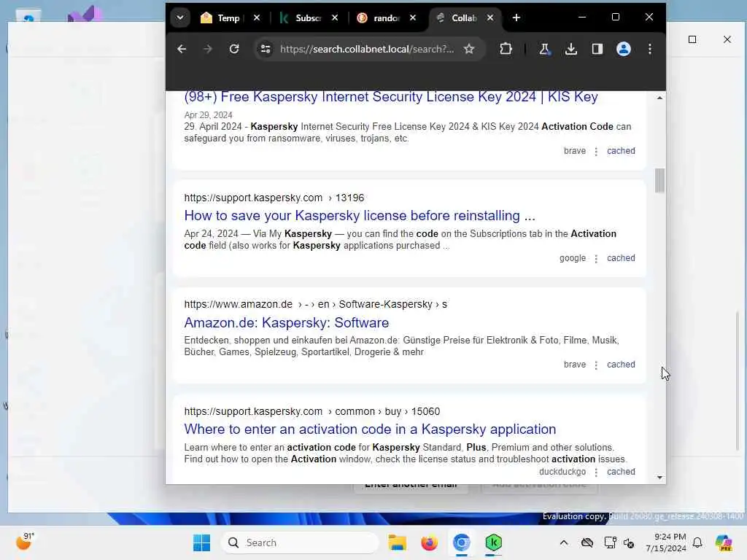Click the cloud sync tray icon
The width and height of the screenshot is (747, 560).
(x=587, y=542)
